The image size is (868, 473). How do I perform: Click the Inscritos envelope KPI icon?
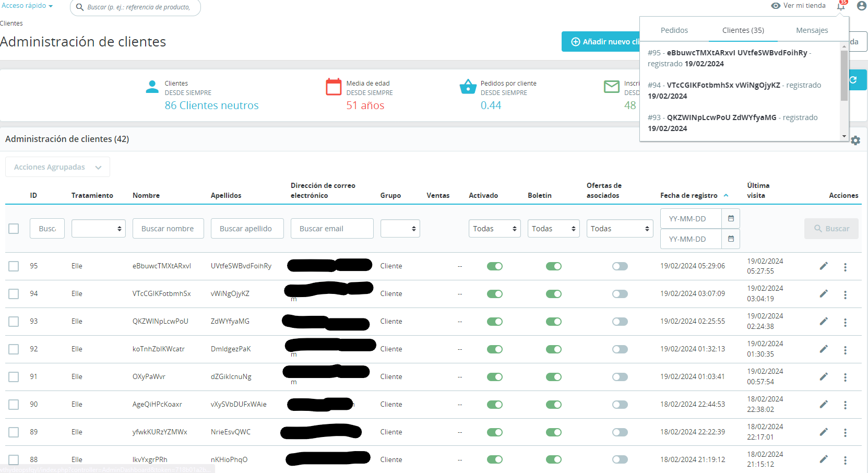coord(611,87)
